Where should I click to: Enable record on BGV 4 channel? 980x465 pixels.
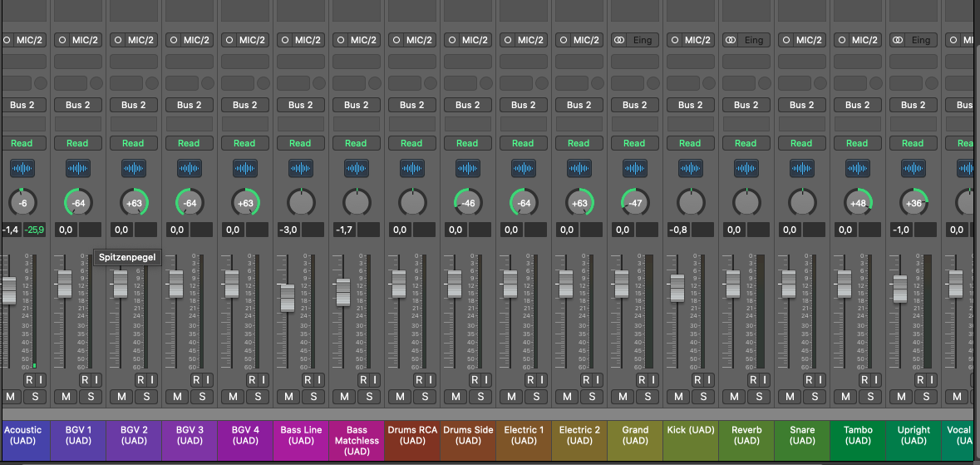(252, 379)
